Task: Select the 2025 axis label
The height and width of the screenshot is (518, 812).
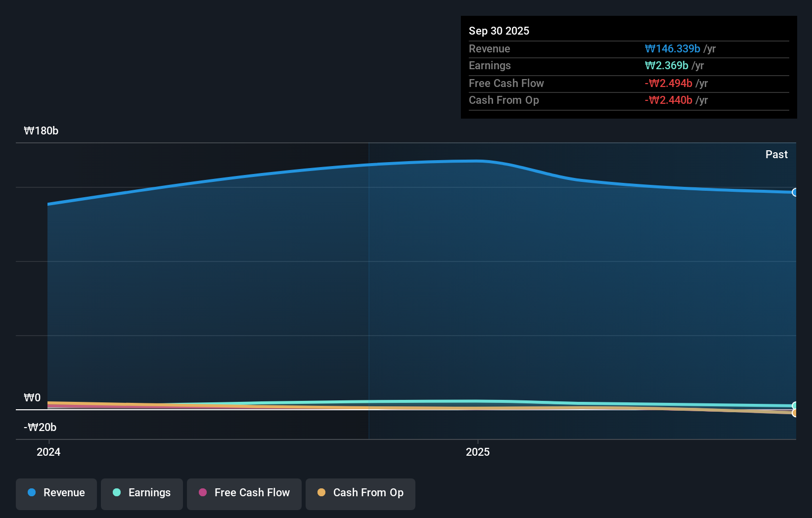Action: pyautogui.click(x=478, y=451)
